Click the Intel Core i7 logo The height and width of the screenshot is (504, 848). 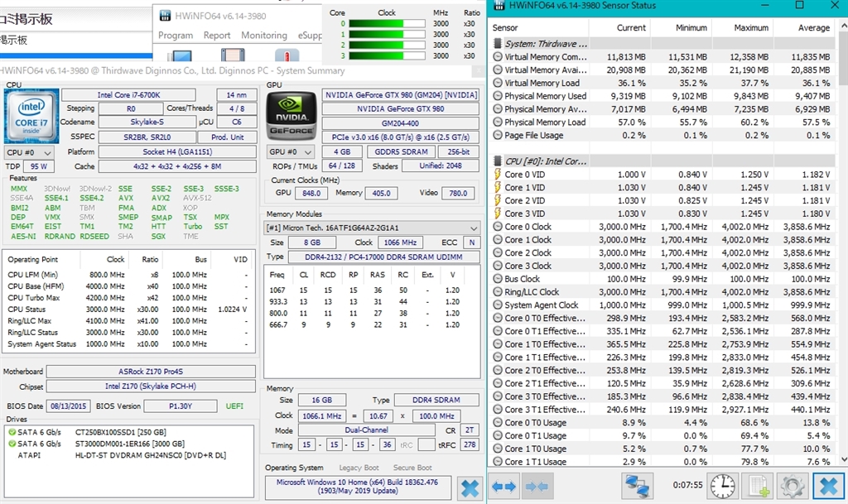(x=31, y=116)
